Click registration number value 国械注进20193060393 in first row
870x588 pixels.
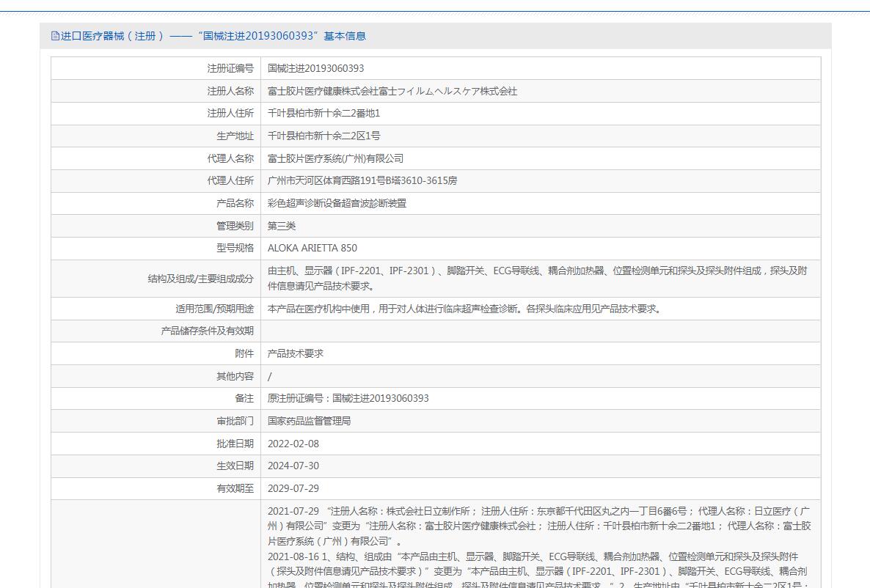tap(315, 68)
